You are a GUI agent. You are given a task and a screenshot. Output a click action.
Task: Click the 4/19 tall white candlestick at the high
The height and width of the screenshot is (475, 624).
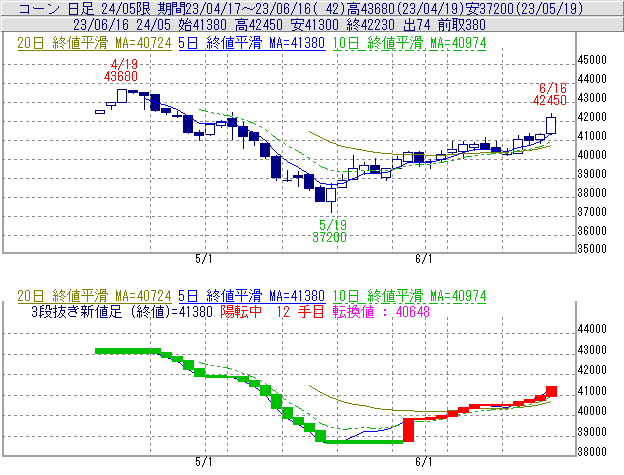pos(122,96)
